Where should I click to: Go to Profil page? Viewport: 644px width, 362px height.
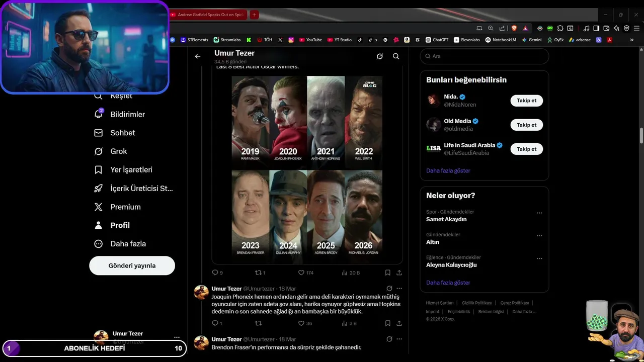112,225
